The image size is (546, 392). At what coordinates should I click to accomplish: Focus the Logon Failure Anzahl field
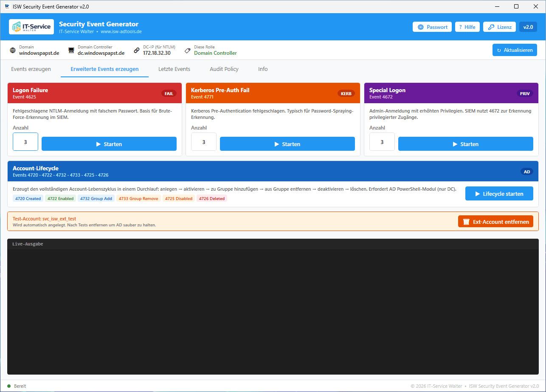25,142
